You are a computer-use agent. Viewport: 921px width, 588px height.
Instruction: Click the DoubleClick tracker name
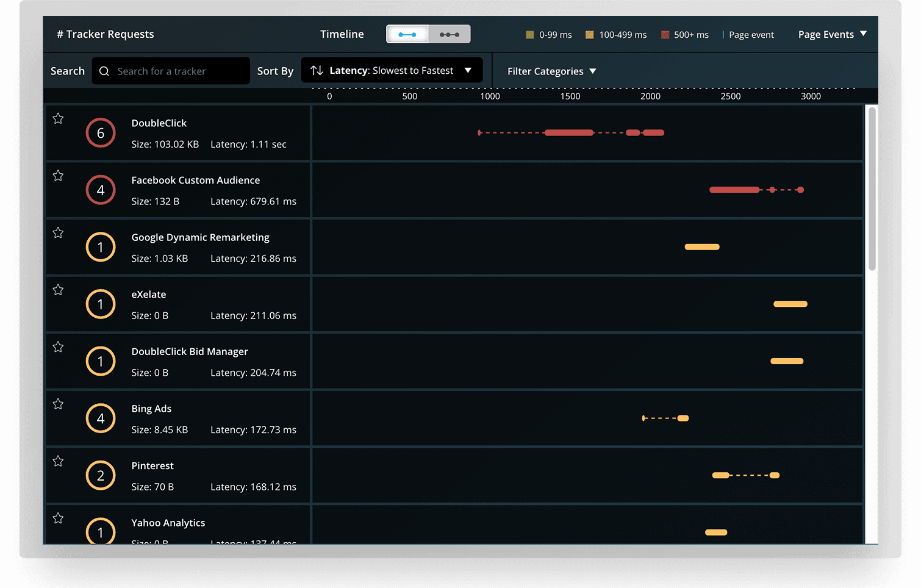[159, 123]
